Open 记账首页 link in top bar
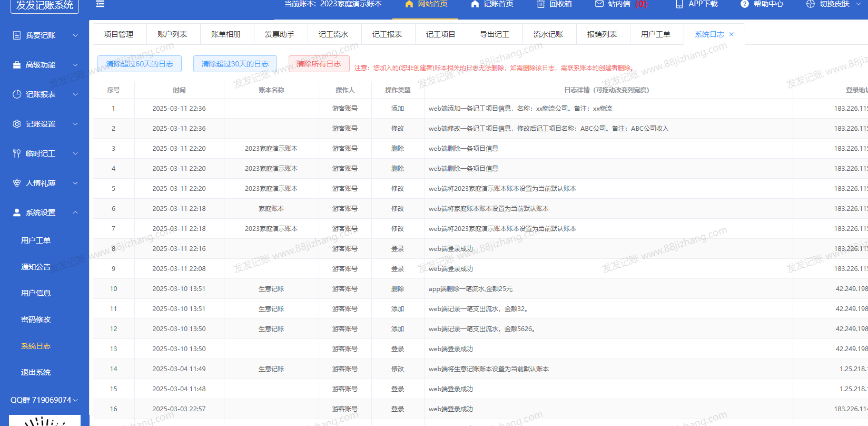 pos(498,4)
